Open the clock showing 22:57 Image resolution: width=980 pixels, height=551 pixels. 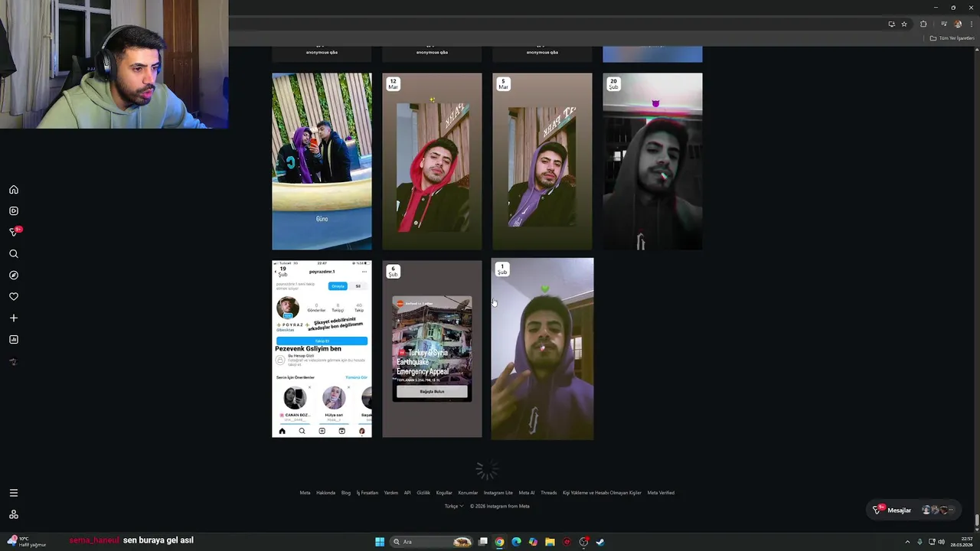(961, 542)
